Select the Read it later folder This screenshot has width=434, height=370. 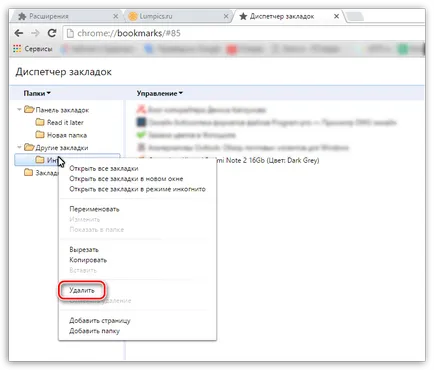click(65, 122)
